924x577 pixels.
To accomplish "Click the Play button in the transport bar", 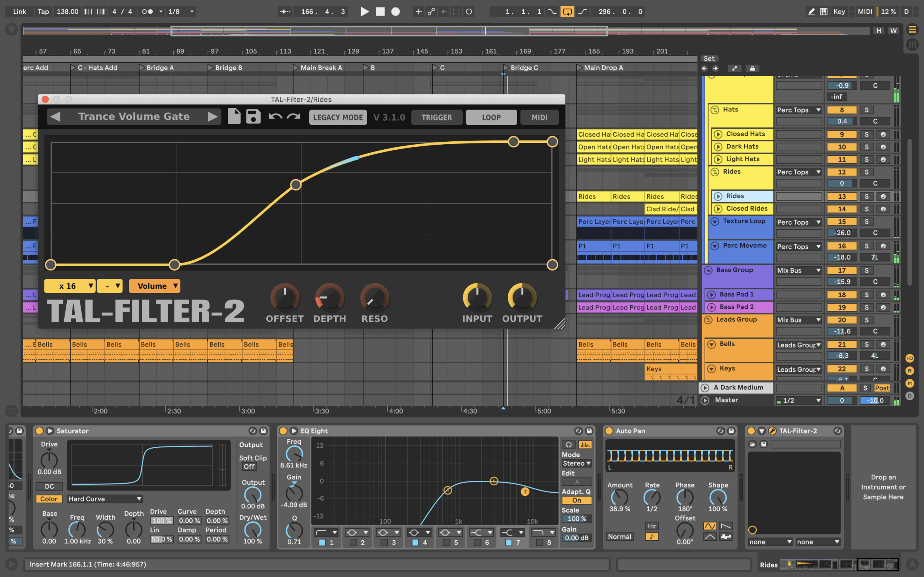I will (365, 12).
